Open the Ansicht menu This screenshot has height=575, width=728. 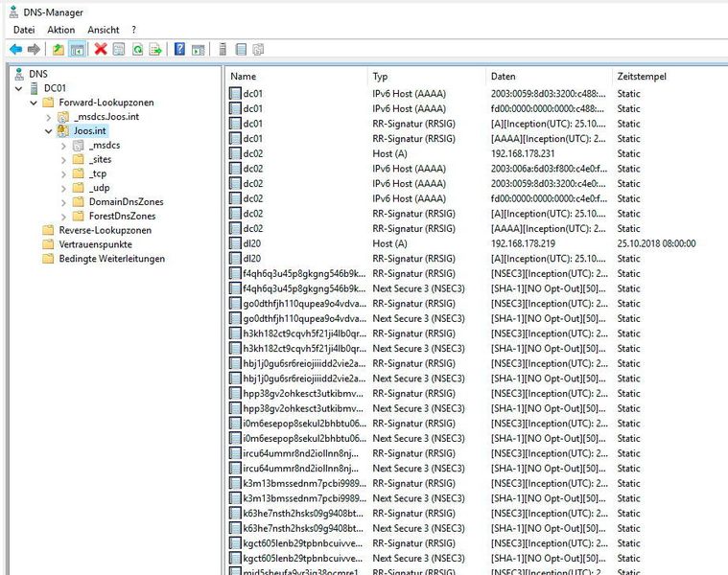click(x=103, y=30)
